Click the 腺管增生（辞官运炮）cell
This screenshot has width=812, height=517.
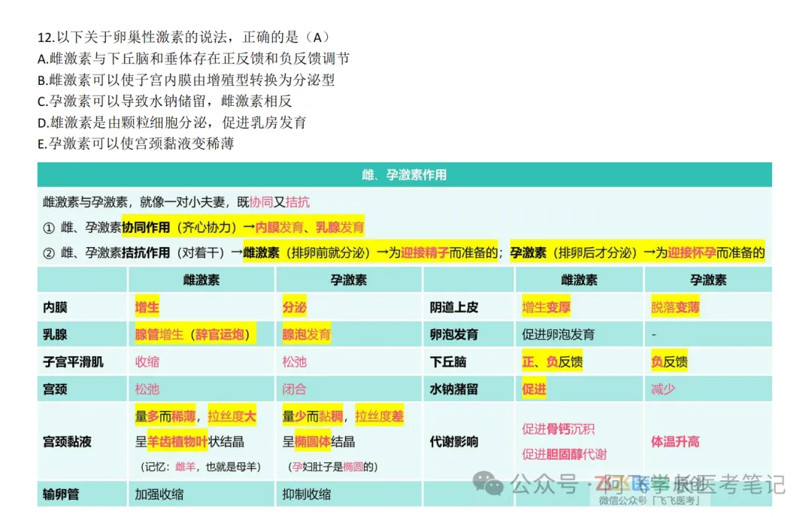pyautogui.click(x=195, y=334)
